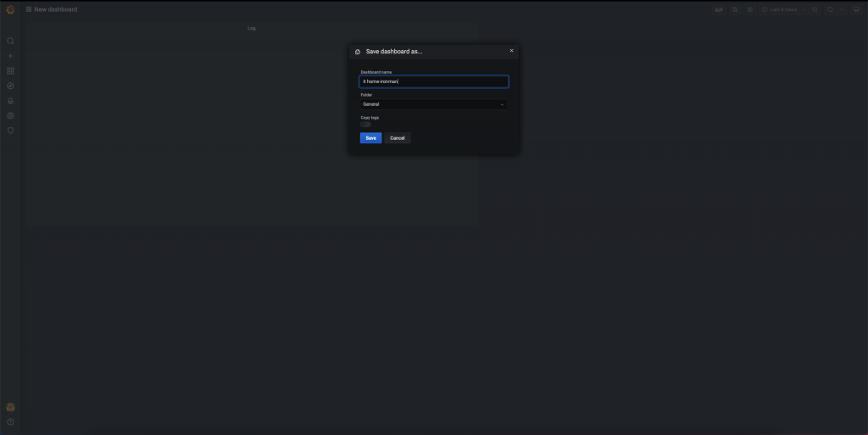Image resolution: width=868 pixels, height=435 pixels.
Task: Expand the refresh interval dropdown arrow
Action: [x=842, y=9]
